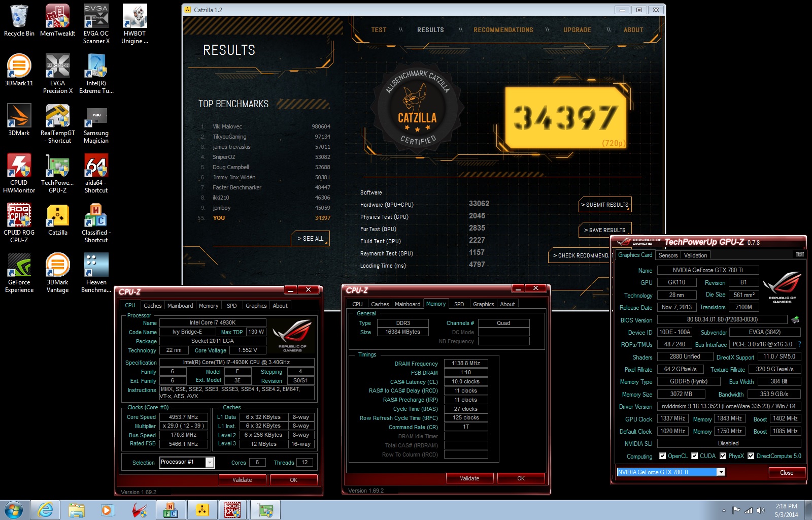Image resolution: width=812 pixels, height=520 pixels.
Task: Open Windows Explorer folder on taskbar
Action: [77, 510]
